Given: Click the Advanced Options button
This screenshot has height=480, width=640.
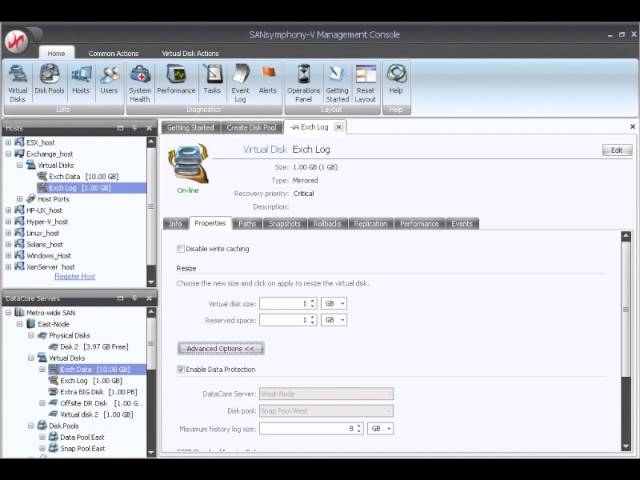Looking at the screenshot, I should tap(220, 349).
